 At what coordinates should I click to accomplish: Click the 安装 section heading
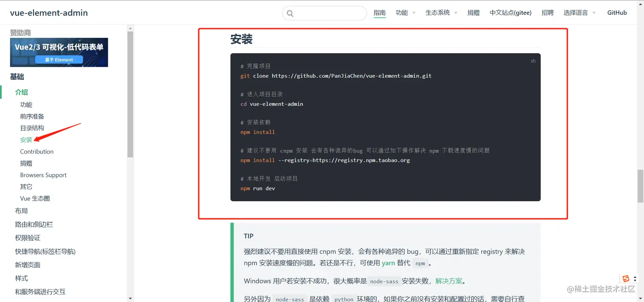pyautogui.click(x=241, y=39)
